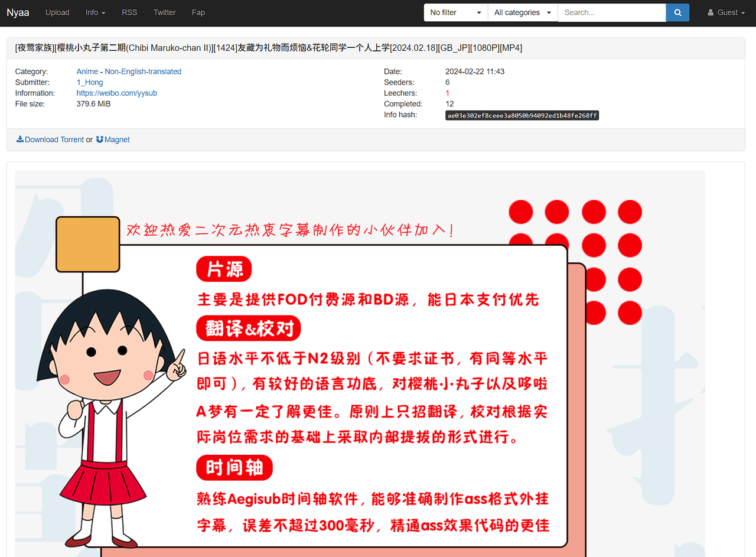Click the Magnet link text

coord(117,139)
